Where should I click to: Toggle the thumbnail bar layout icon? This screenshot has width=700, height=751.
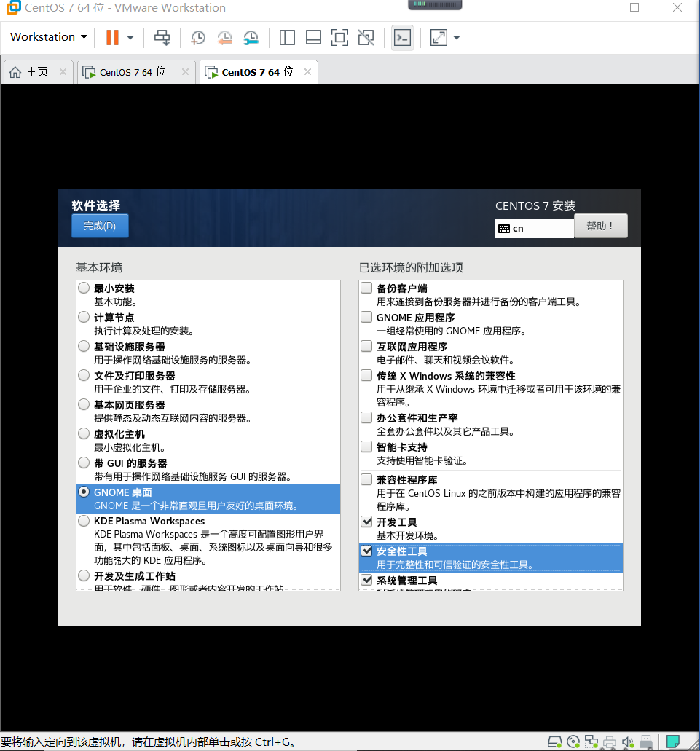click(313, 37)
